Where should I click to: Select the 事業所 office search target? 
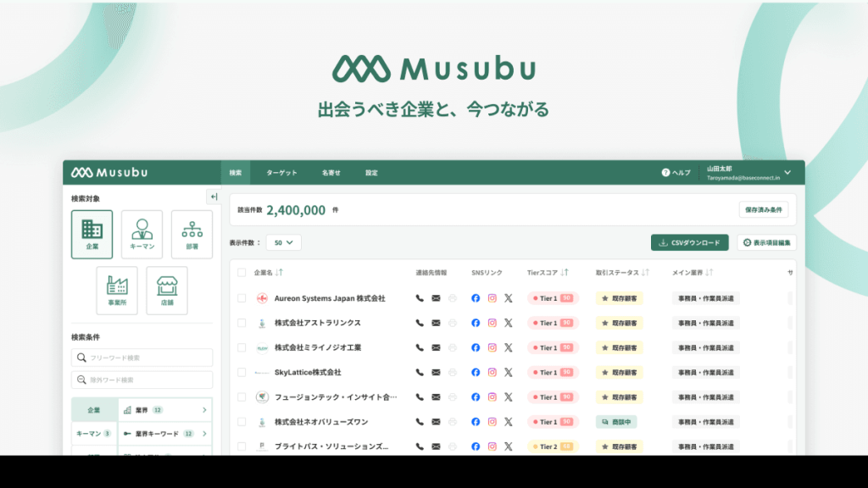point(117,291)
